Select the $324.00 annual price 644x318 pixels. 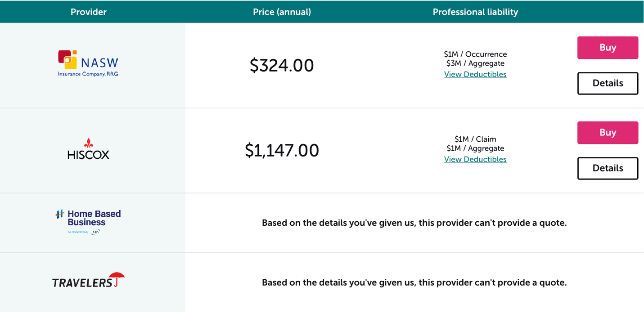[282, 65]
